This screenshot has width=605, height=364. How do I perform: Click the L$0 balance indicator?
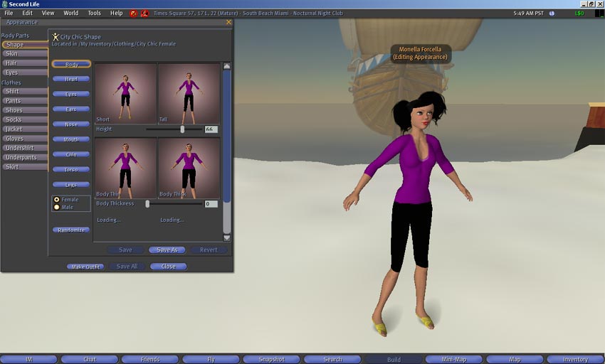[579, 13]
